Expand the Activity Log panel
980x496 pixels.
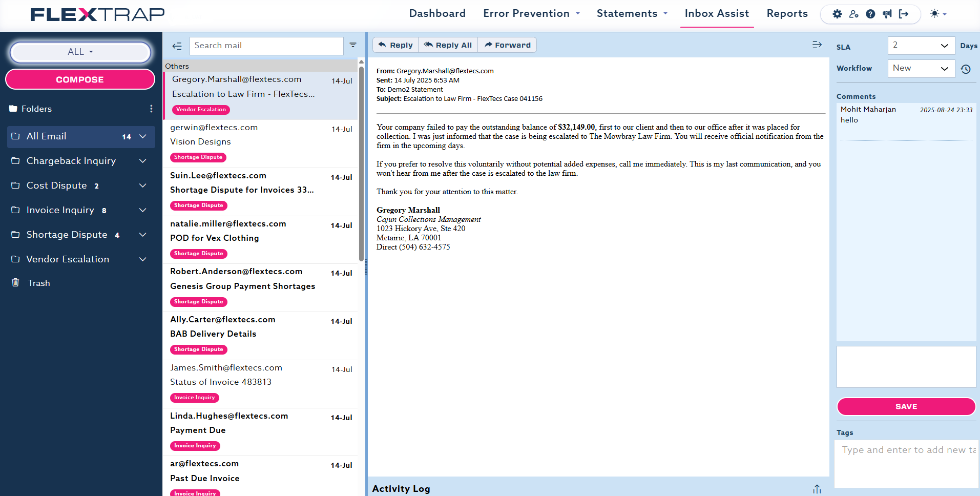817,489
